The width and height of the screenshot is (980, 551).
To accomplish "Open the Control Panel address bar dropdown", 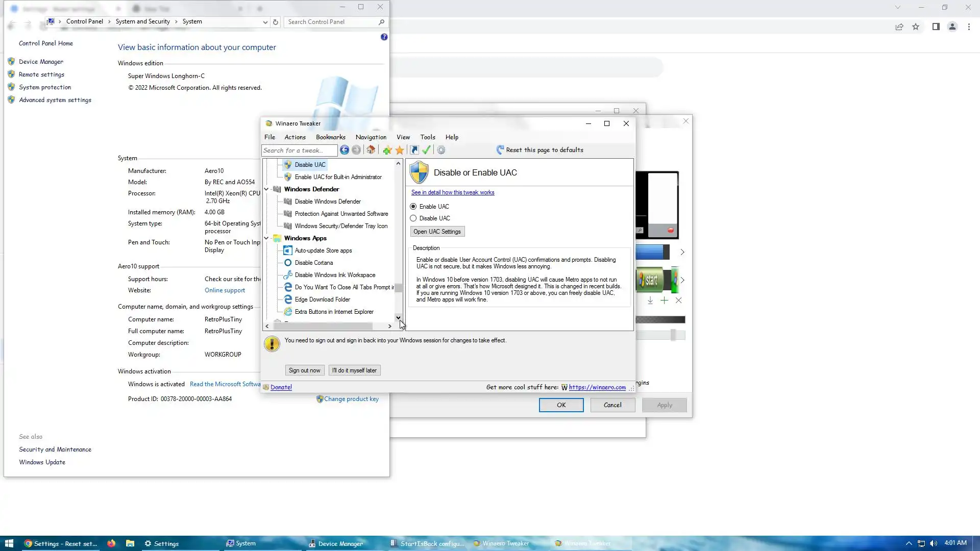I will pos(265,22).
